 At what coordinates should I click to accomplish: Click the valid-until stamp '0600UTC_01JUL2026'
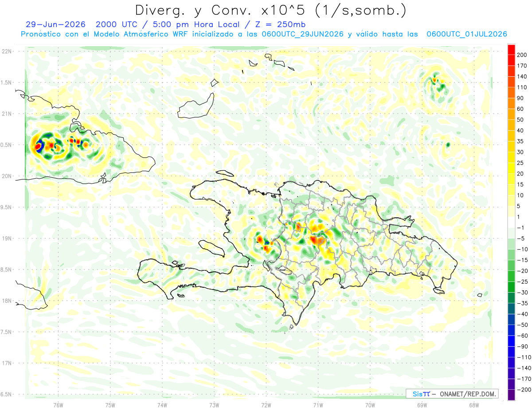[467, 34]
